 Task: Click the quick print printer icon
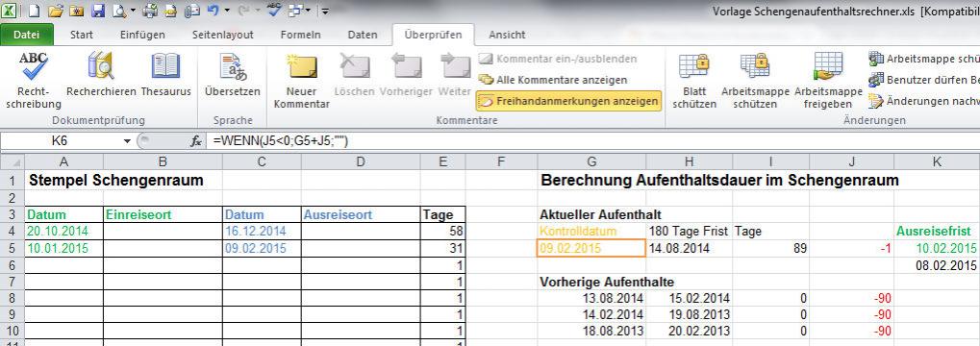(150, 11)
